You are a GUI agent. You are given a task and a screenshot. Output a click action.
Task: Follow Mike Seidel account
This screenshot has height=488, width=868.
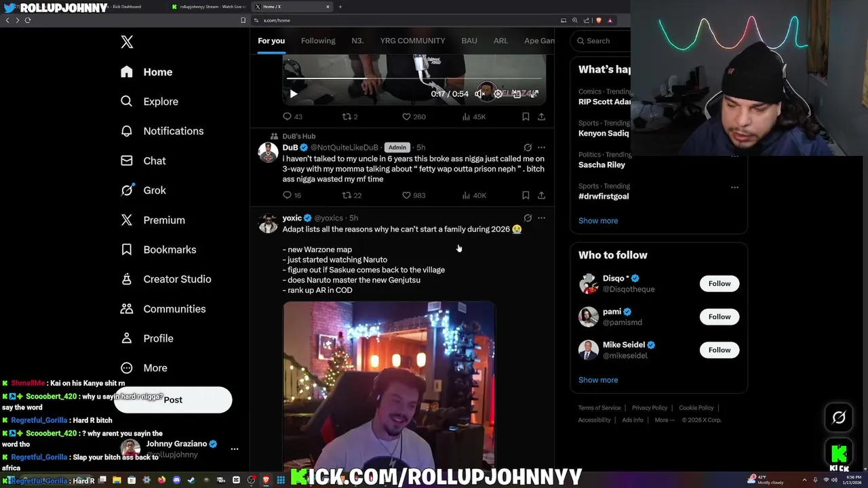(x=719, y=350)
